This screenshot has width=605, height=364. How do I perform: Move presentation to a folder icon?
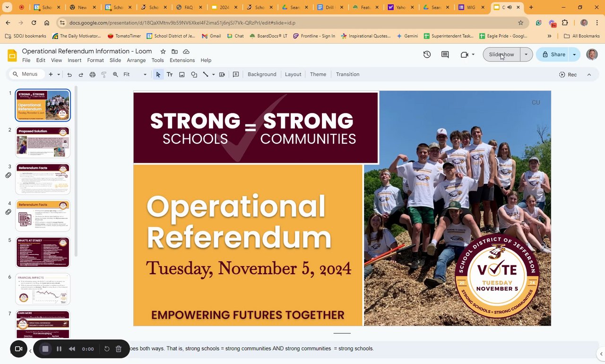tap(174, 52)
